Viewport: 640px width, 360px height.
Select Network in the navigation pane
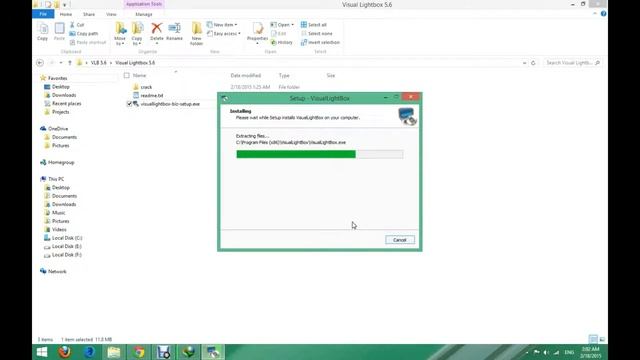pos(57,271)
